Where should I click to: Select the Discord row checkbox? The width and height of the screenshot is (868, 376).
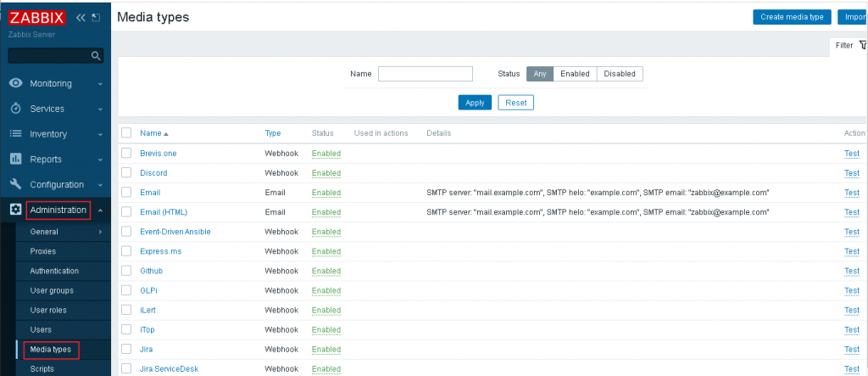pos(126,172)
